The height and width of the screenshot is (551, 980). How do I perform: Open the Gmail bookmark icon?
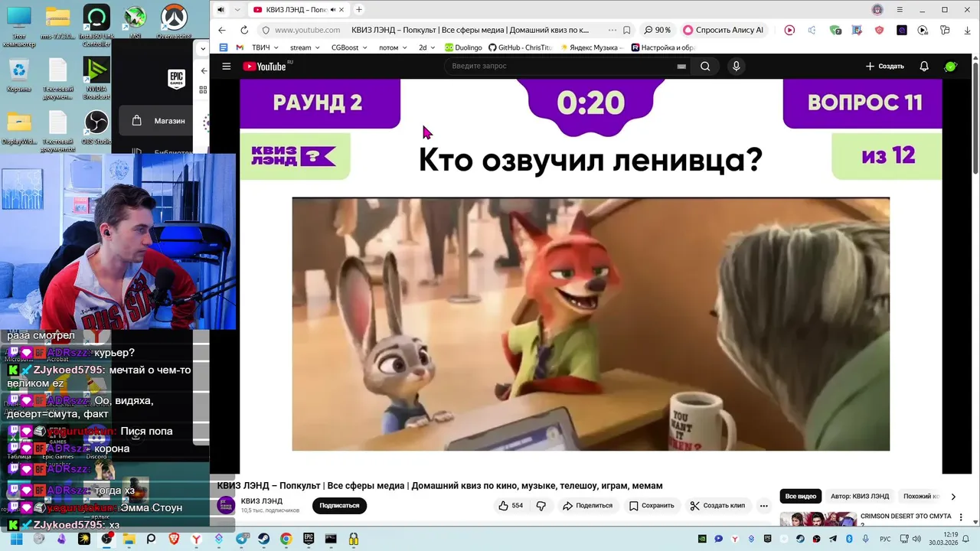(240, 47)
